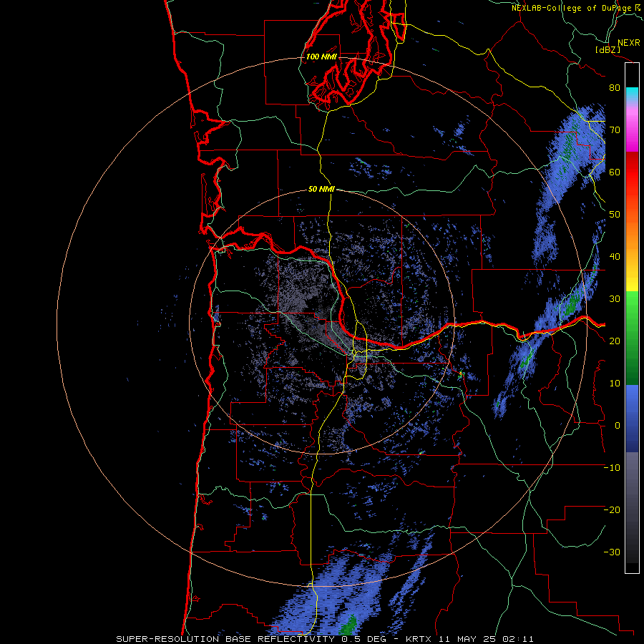Click the 60 value on dBZ scale
This screenshot has height=644, width=644.
pyautogui.click(x=615, y=172)
